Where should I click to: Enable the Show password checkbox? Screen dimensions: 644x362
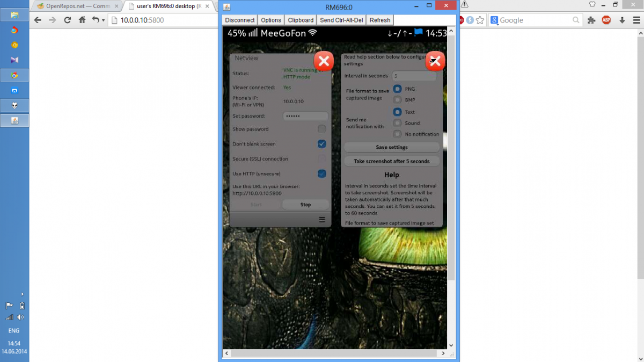tap(321, 129)
